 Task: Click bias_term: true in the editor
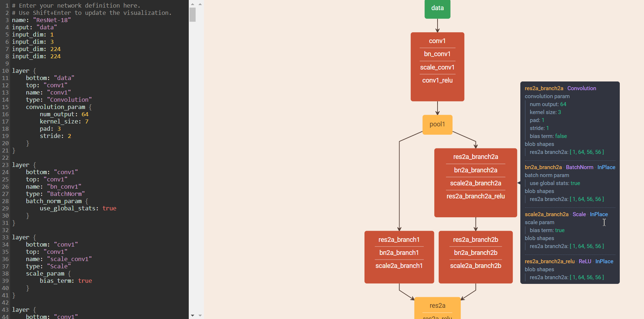click(x=66, y=281)
